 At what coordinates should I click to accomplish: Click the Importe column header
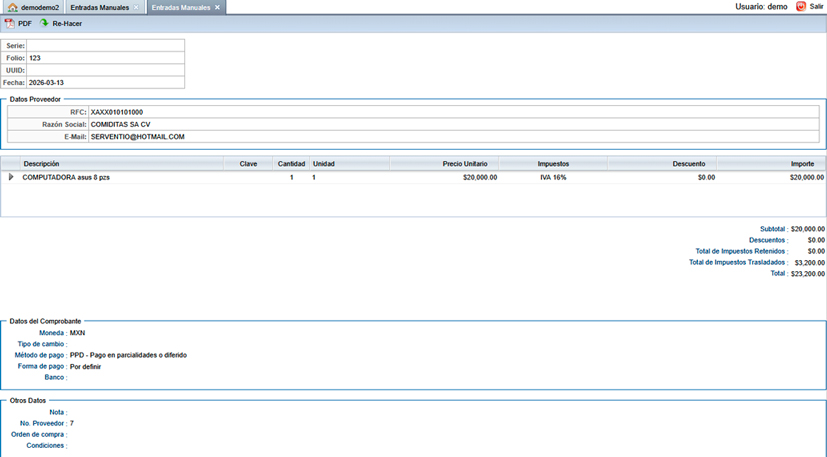coord(802,163)
